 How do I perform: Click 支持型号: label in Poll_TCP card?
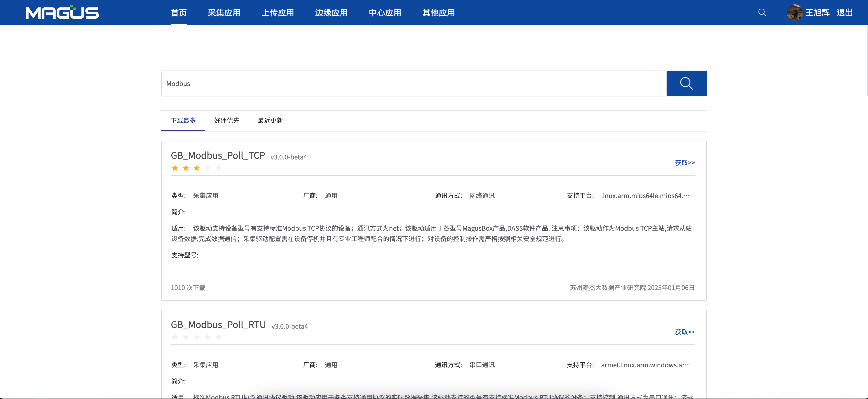tap(185, 255)
